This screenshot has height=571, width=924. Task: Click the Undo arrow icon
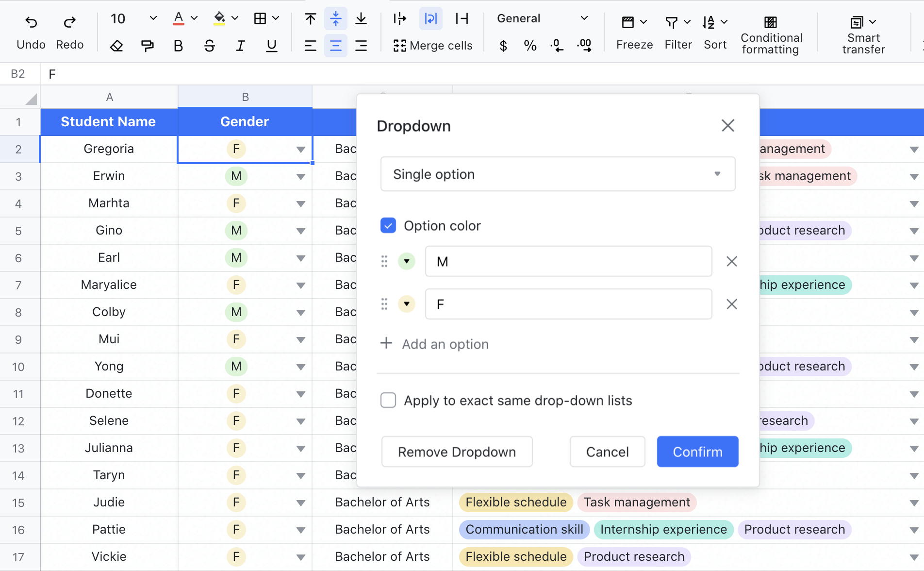pos(31,22)
